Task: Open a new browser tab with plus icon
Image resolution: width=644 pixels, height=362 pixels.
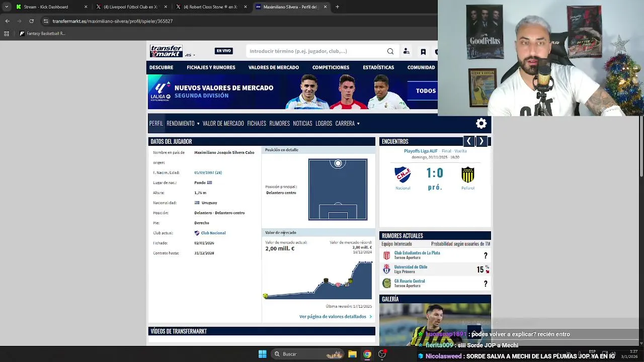Action: pyautogui.click(x=337, y=7)
